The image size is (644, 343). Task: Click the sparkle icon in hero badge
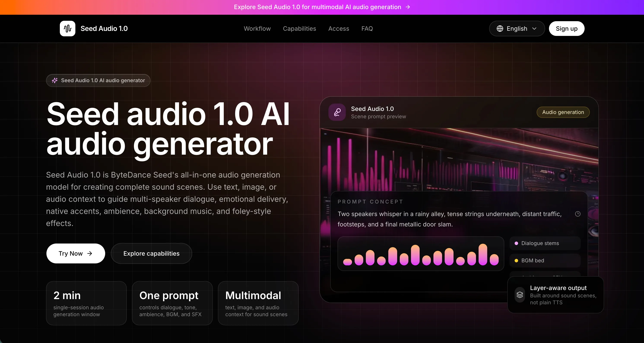click(x=55, y=80)
